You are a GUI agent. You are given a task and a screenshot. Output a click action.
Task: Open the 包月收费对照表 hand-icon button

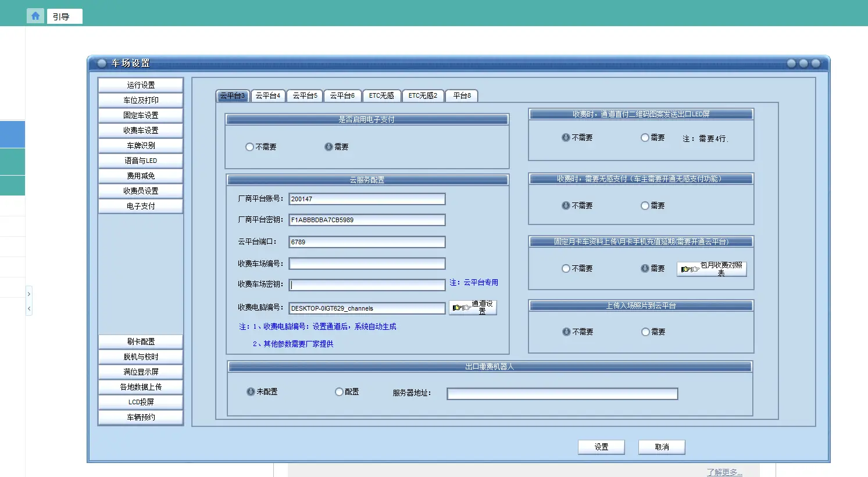point(712,269)
